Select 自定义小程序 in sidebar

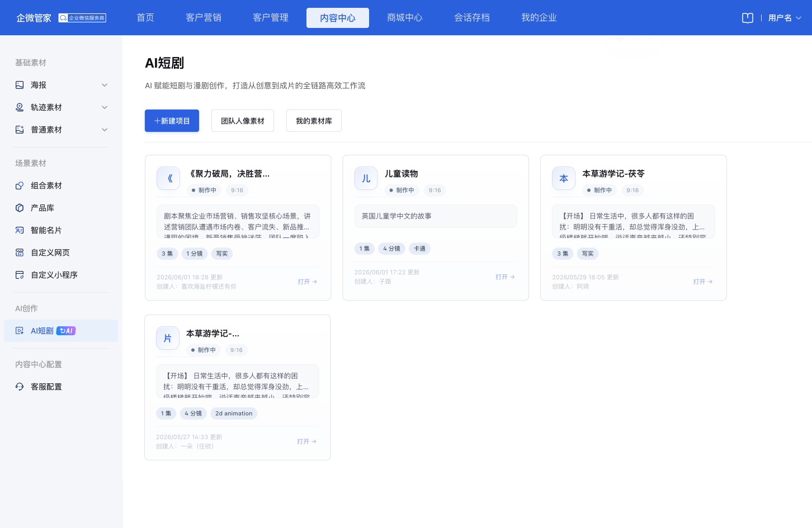click(54, 275)
